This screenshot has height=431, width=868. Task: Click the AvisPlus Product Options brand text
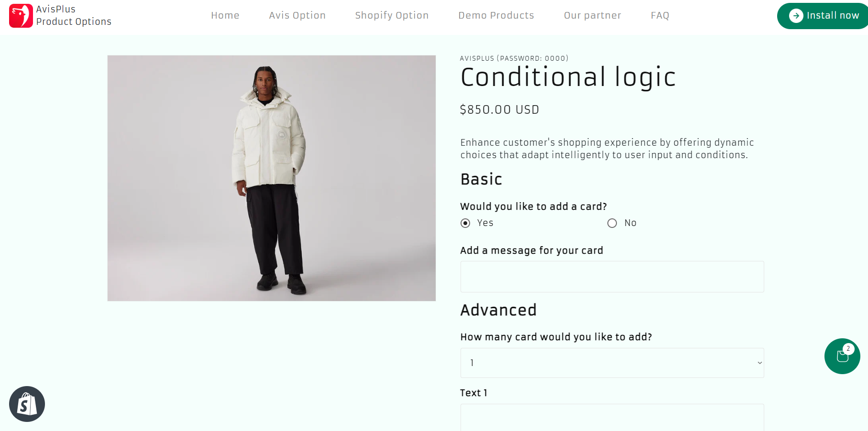tap(74, 15)
